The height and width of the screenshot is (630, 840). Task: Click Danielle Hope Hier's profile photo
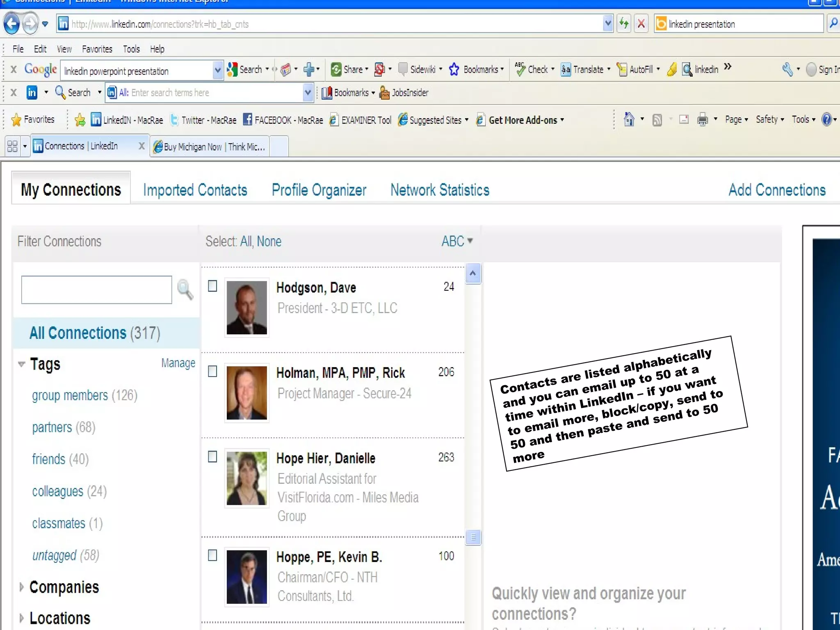(x=247, y=478)
